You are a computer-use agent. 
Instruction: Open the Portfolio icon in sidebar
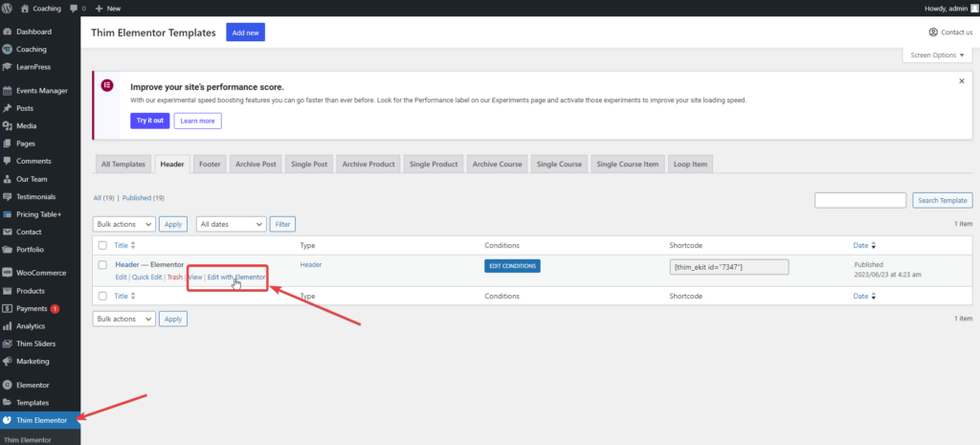click(x=8, y=249)
